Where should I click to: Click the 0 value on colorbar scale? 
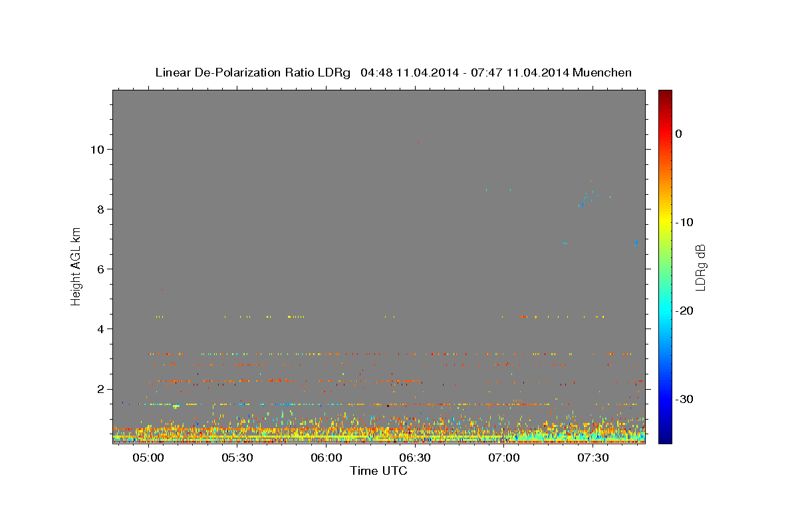pos(679,134)
